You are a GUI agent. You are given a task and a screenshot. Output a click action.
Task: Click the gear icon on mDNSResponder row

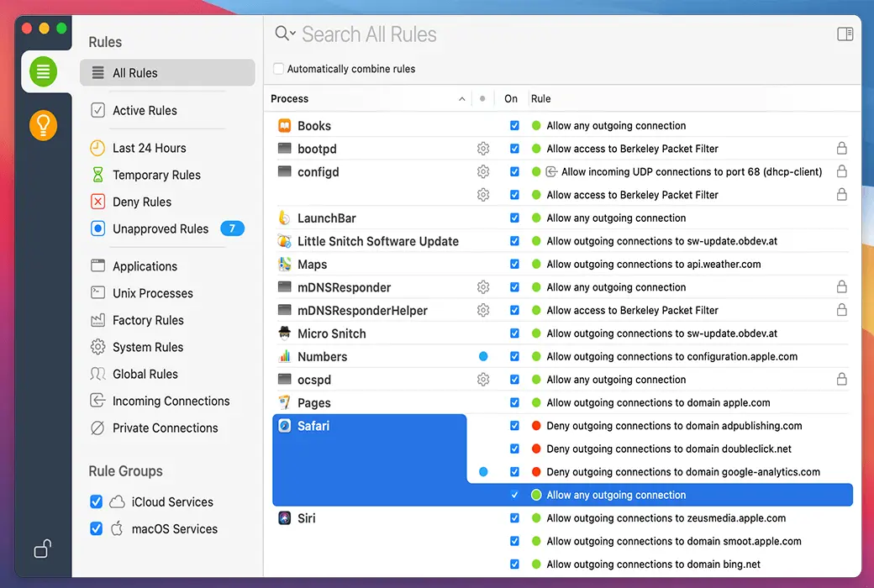click(483, 287)
